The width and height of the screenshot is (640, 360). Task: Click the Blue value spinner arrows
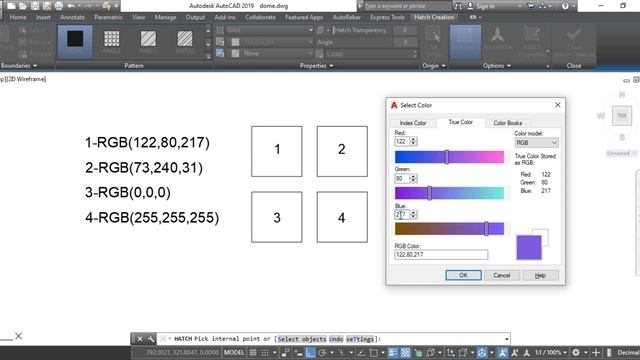click(x=413, y=214)
